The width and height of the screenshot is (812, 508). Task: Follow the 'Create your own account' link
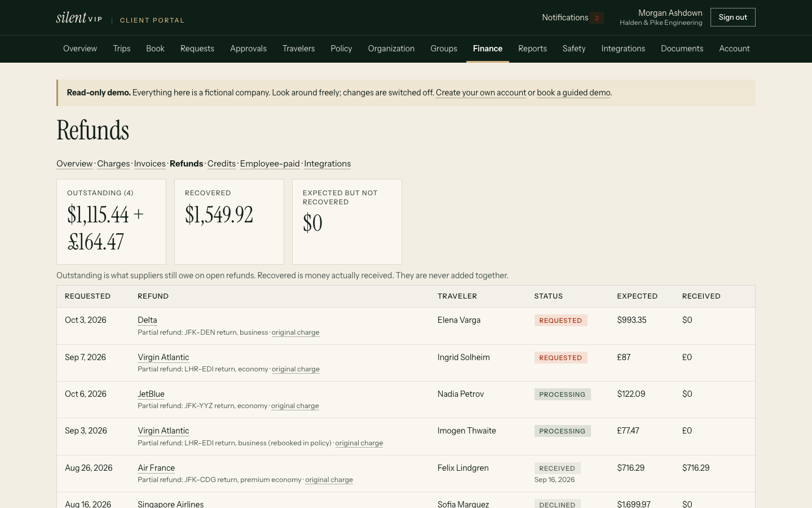pos(481,93)
